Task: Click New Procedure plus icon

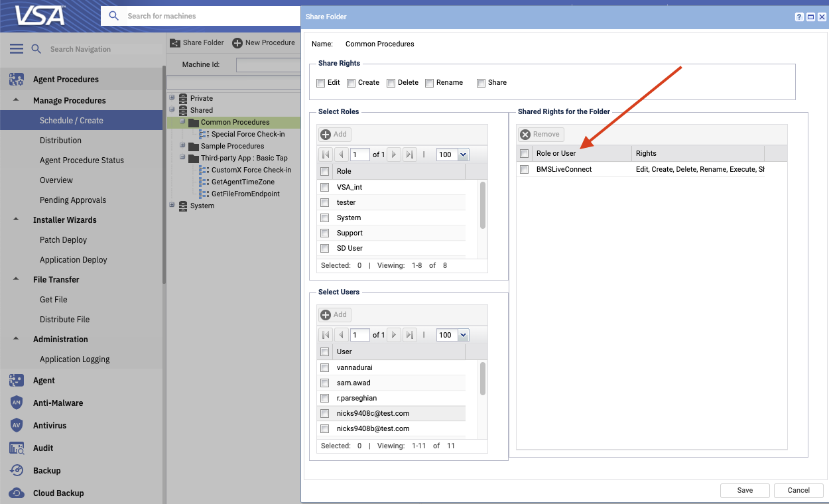Action: coord(237,42)
